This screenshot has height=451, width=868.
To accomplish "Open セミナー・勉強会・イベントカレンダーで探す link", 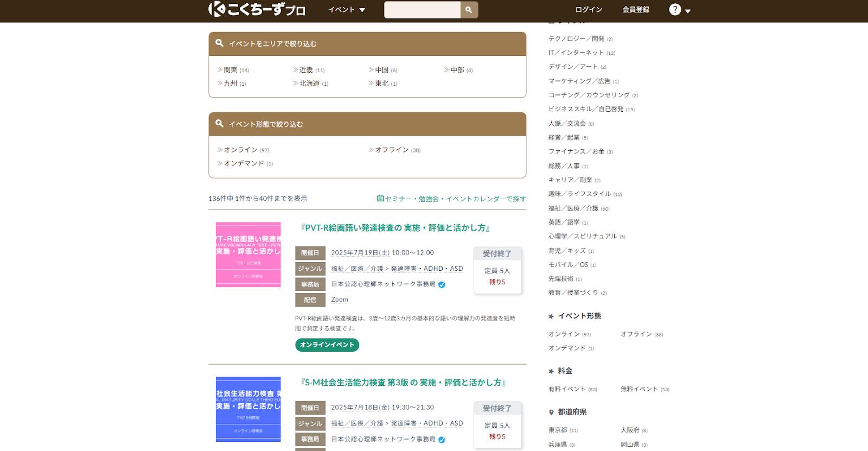I will coord(455,199).
